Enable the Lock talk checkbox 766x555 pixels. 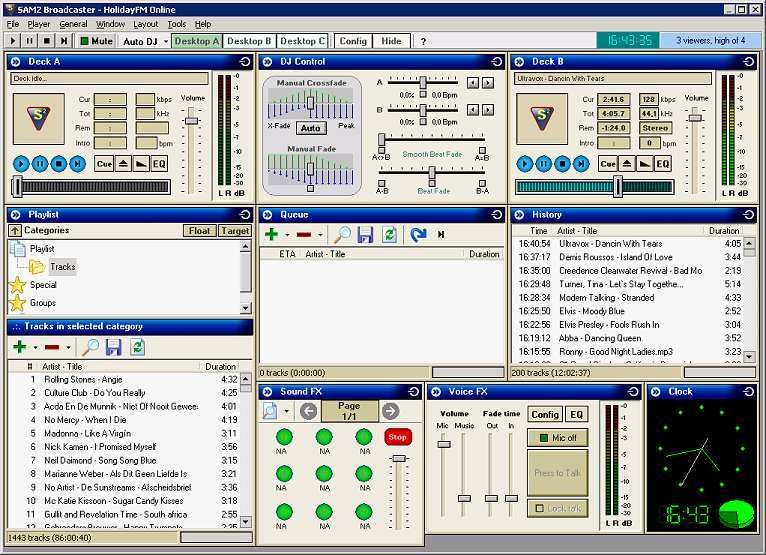click(x=539, y=508)
